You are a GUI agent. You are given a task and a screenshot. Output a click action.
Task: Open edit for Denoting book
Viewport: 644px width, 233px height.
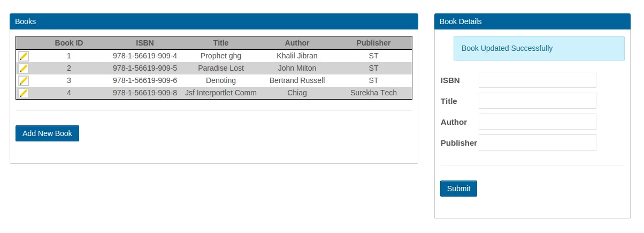pos(24,81)
